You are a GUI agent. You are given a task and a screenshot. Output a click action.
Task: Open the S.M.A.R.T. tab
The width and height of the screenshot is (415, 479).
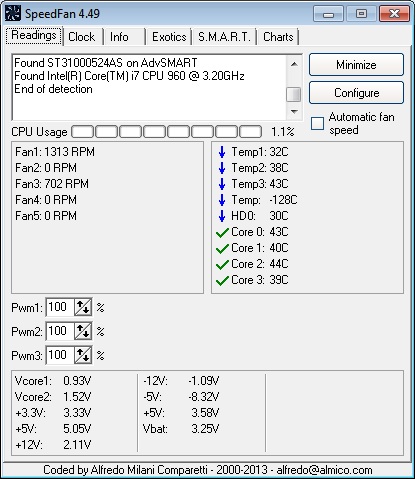(224, 37)
